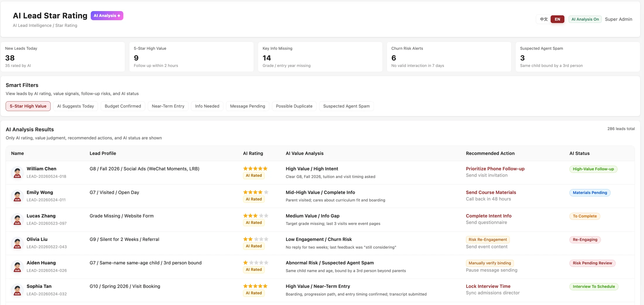Select the Possible Duplicate filter
Screen dimensions: 644x305
pyautogui.click(x=294, y=106)
